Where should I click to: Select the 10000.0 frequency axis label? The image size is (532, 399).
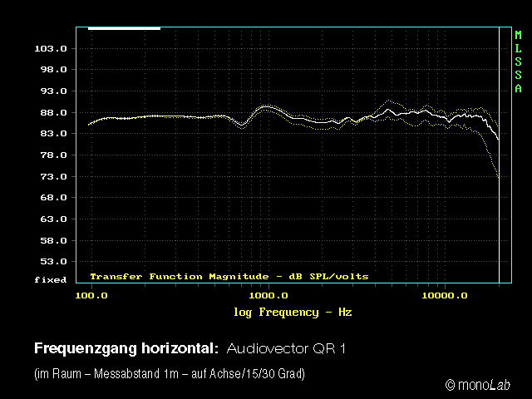tap(445, 296)
